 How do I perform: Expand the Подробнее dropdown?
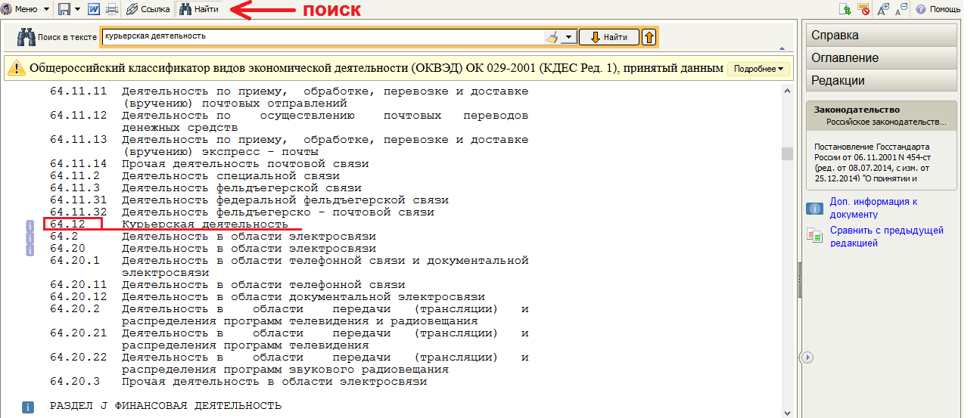pyautogui.click(x=758, y=69)
